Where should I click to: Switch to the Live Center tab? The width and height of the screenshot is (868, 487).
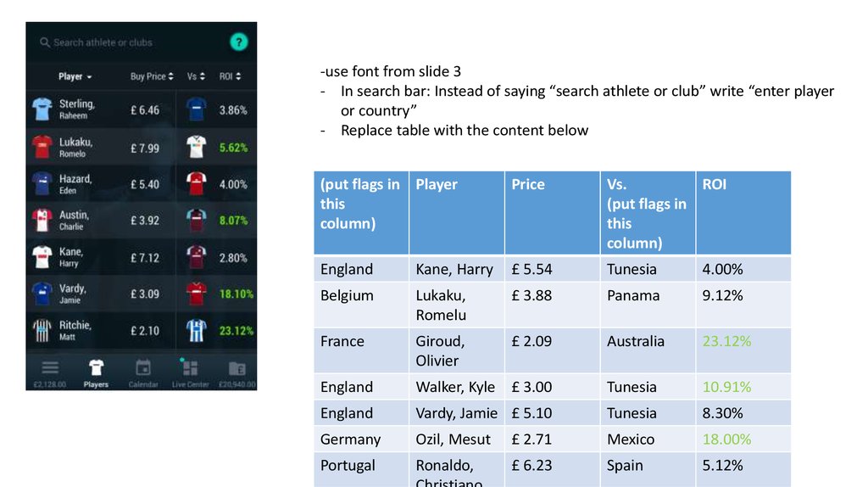pos(190,372)
